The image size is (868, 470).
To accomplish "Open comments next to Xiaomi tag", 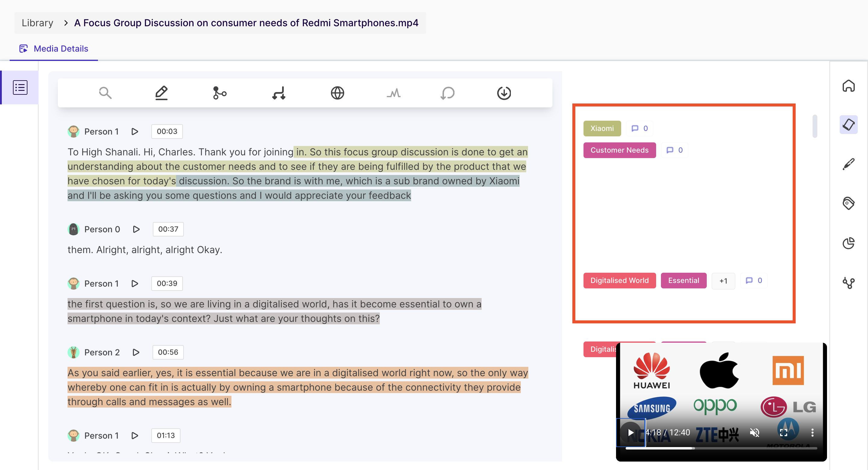I will (x=639, y=129).
